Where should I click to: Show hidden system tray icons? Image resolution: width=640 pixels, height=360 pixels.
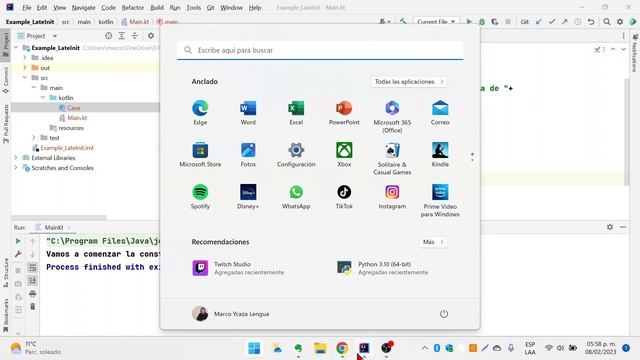(424, 348)
